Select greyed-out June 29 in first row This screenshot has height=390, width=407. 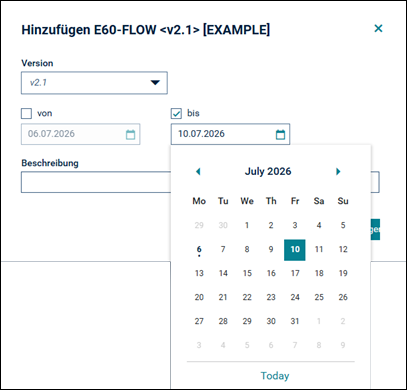(x=199, y=225)
